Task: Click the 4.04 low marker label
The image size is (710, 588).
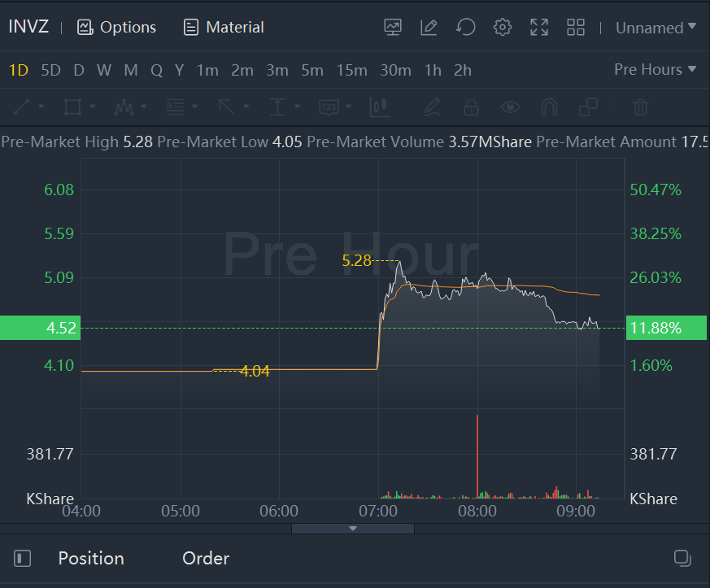Action: (x=255, y=371)
